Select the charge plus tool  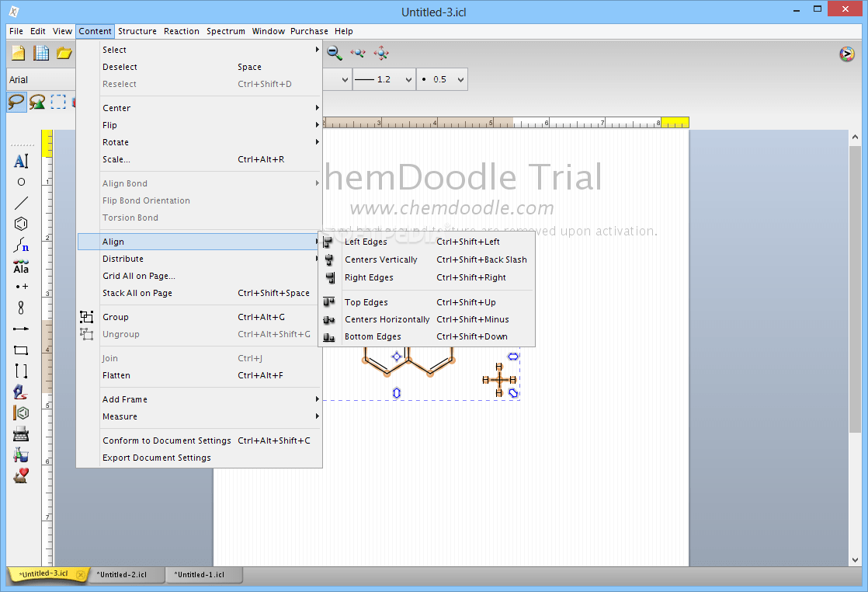21,287
